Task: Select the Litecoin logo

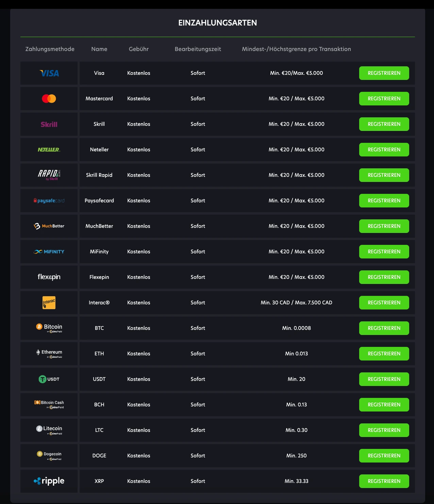Action: click(49, 430)
